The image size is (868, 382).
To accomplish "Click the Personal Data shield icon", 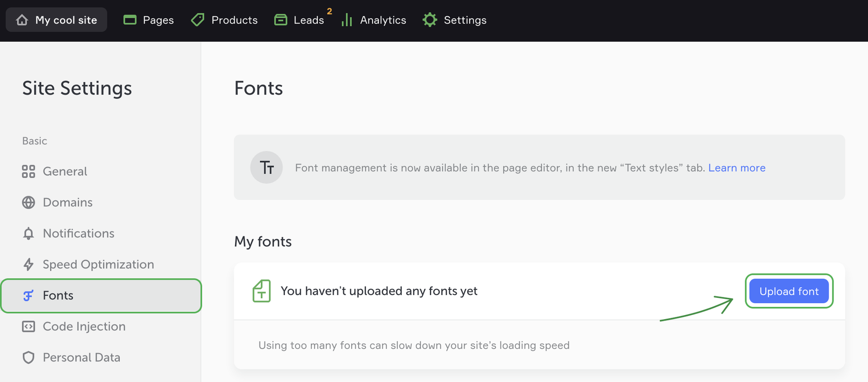I will pos(28,358).
